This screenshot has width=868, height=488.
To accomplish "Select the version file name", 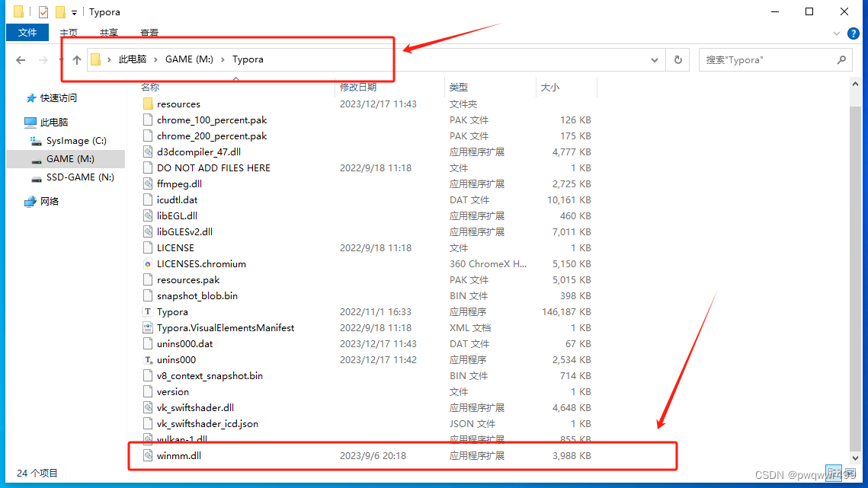I will [x=173, y=392].
